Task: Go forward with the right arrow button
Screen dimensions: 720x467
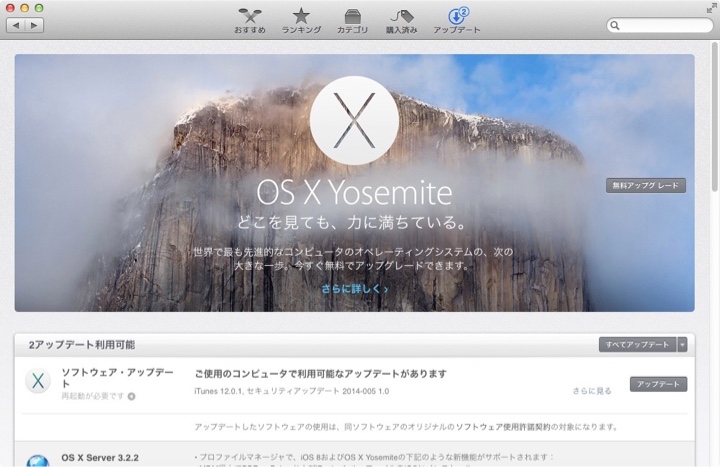Action: coord(34,25)
